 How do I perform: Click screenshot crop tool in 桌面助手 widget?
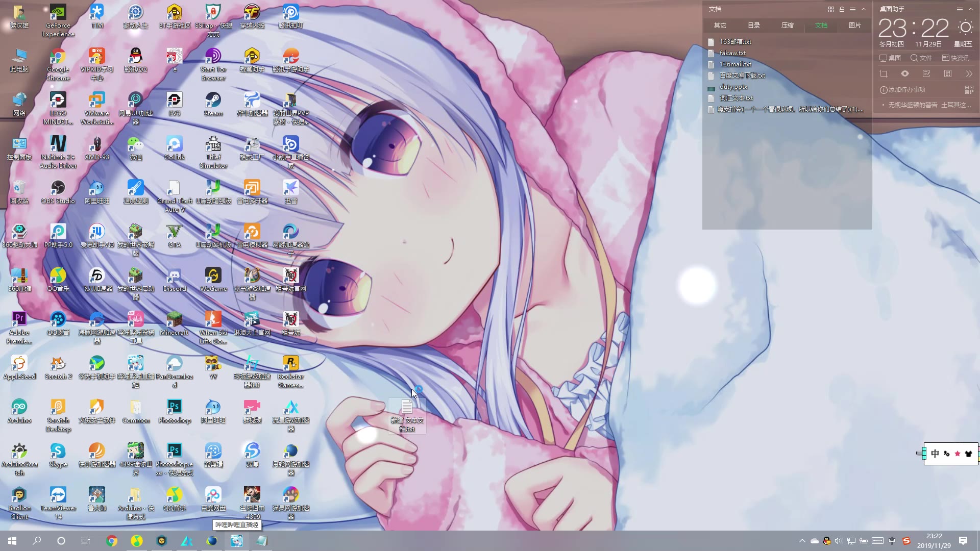tap(884, 74)
